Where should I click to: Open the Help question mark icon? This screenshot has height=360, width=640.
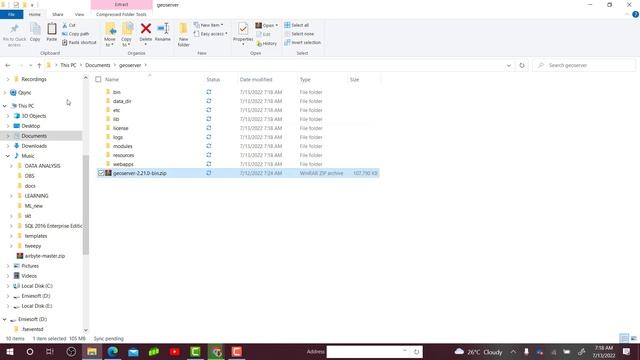[x=635, y=14]
